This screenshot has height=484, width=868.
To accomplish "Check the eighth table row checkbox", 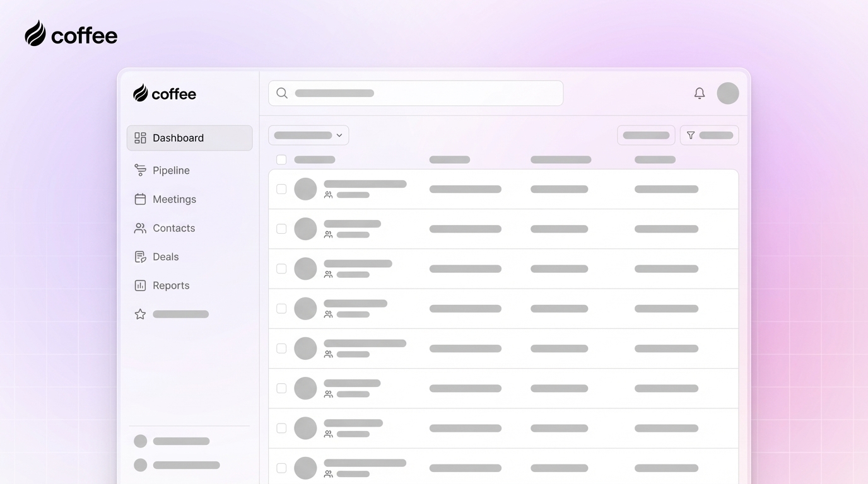I will (281, 468).
